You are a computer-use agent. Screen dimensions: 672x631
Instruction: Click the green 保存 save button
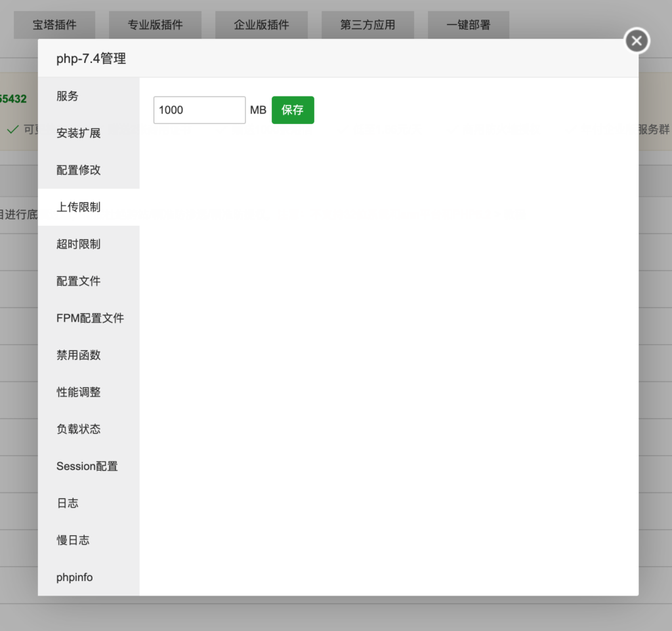point(293,110)
